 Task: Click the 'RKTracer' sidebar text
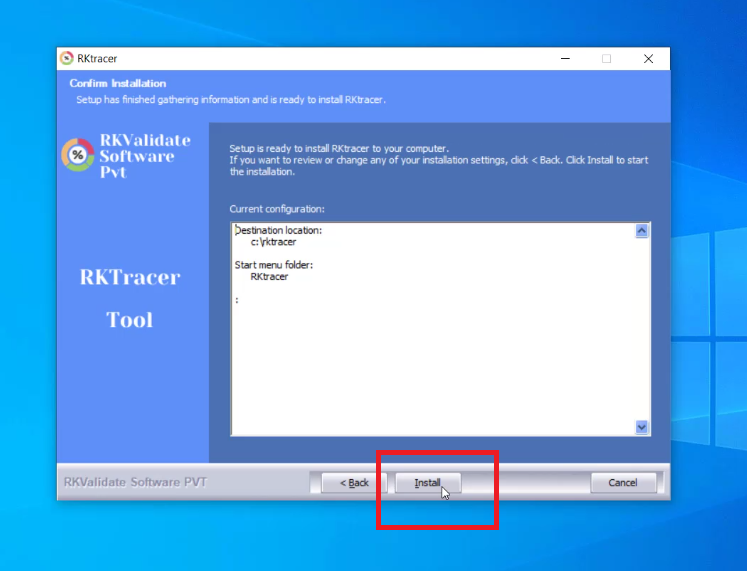[x=130, y=277]
